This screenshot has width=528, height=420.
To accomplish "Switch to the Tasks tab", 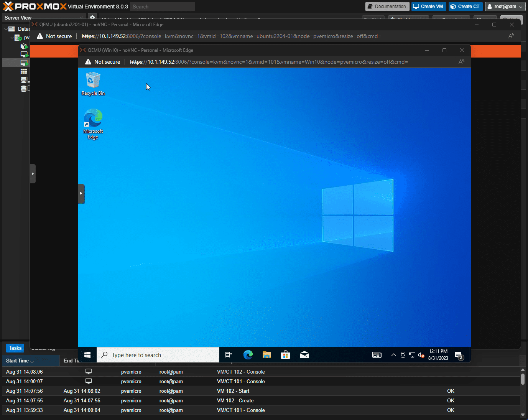I will tap(15, 348).
